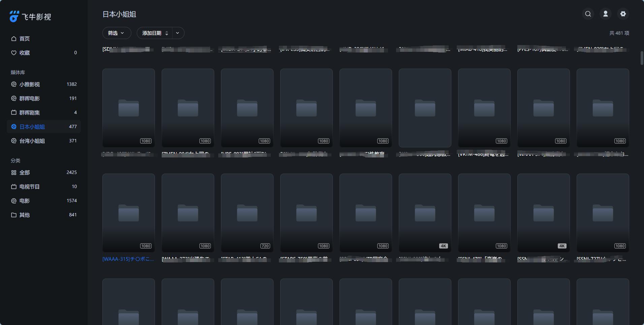Screen dimensions: 644x325
Task: Select 电影 category
Action: 44,201
